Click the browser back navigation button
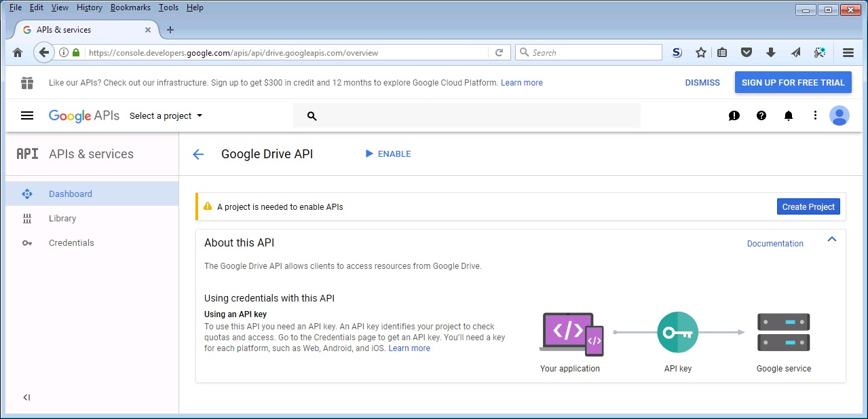The width and height of the screenshot is (868, 419). coord(44,52)
